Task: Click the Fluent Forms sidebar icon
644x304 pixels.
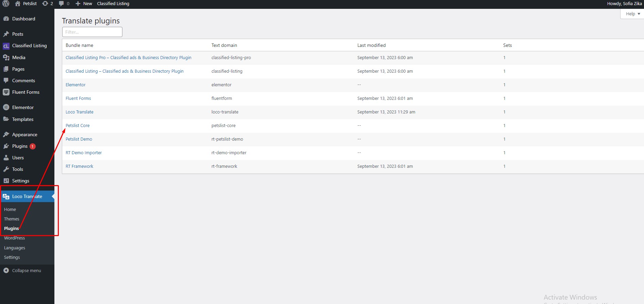Action: (x=6, y=92)
